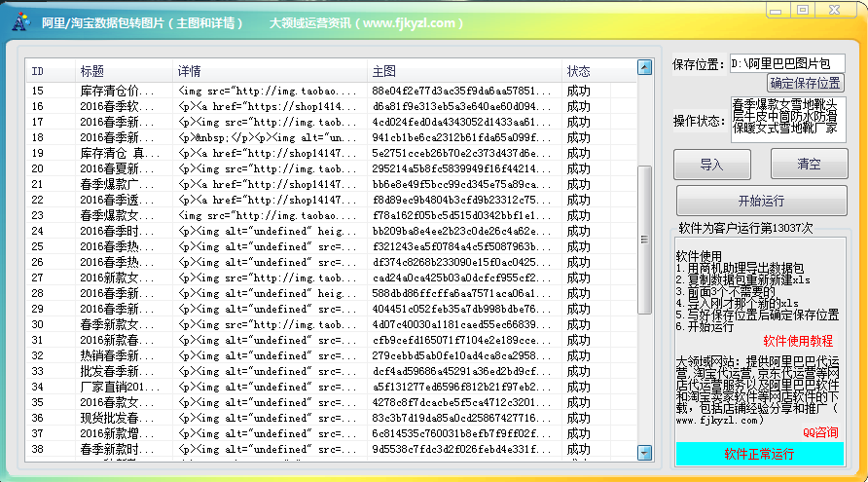Open the 软件使用教程 link

tap(798, 341)
